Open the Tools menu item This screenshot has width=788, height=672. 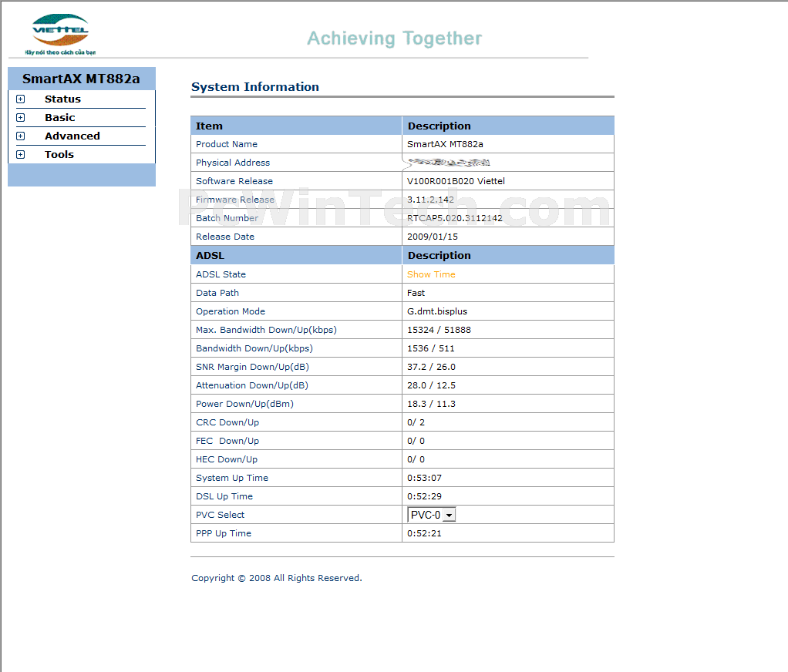click(59, 155)
